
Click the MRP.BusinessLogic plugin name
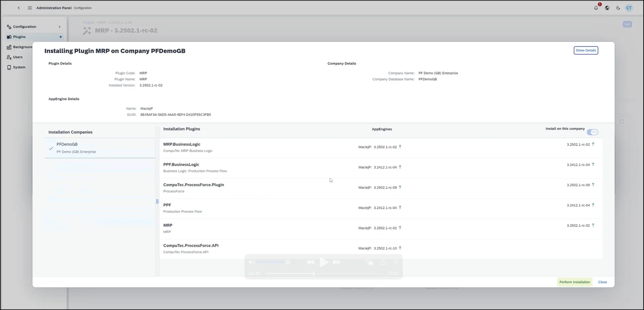point(182,144)
